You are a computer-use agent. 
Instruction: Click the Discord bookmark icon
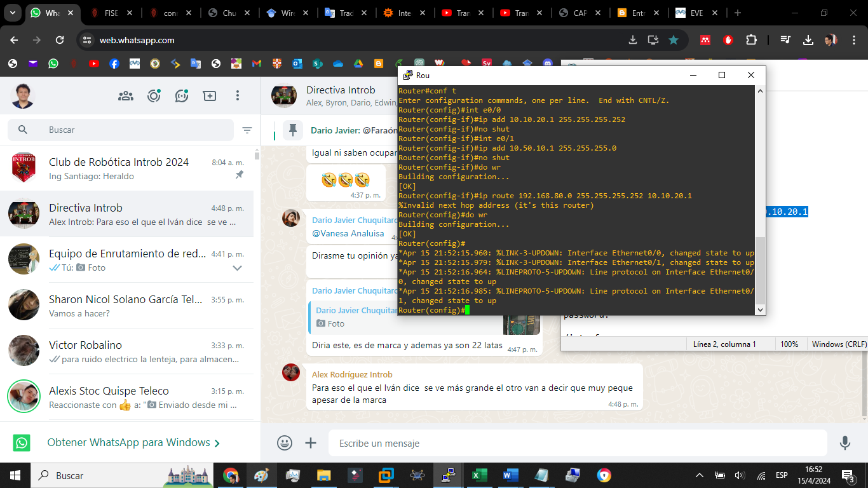(x=548, y=64)
